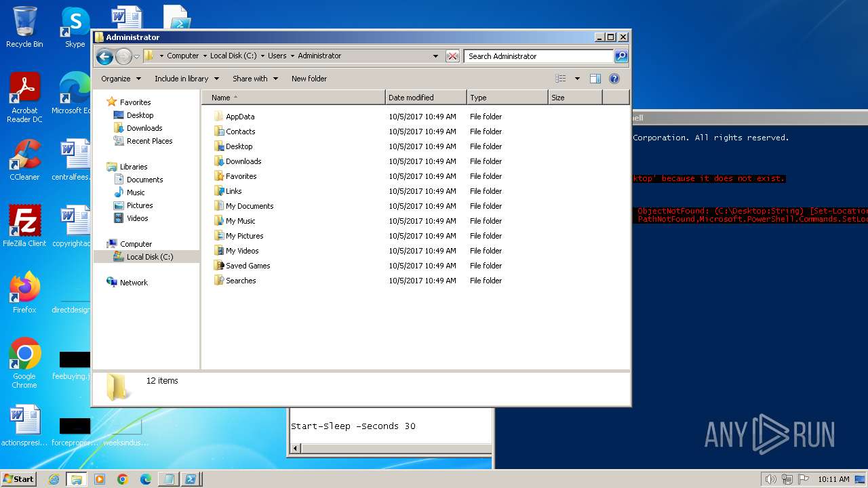Click the volume speaker tray icon
Viewport: 868px width, 488px height.
click(770, 479)
